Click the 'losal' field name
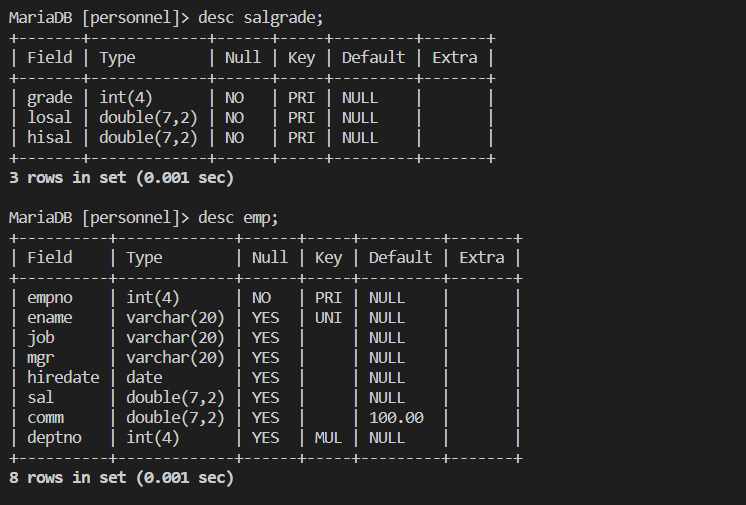Screen dimensions: 746x505 point(50,118)
